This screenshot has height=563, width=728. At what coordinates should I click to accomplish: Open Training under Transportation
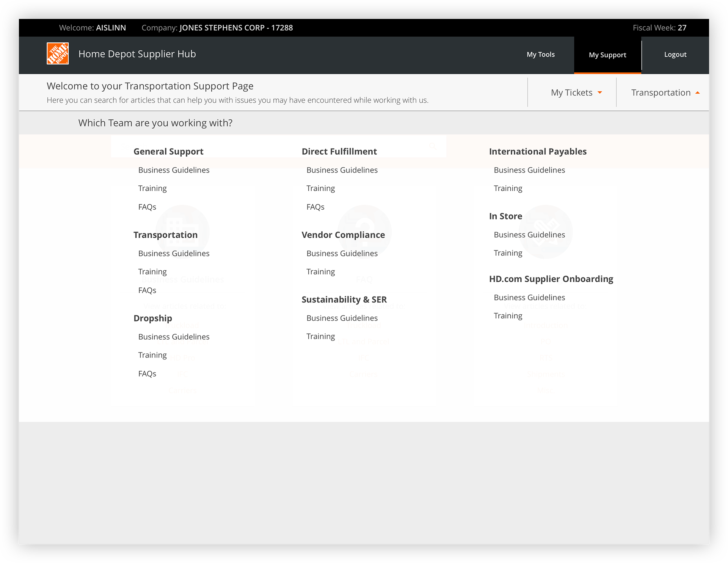tap(152, 272)
